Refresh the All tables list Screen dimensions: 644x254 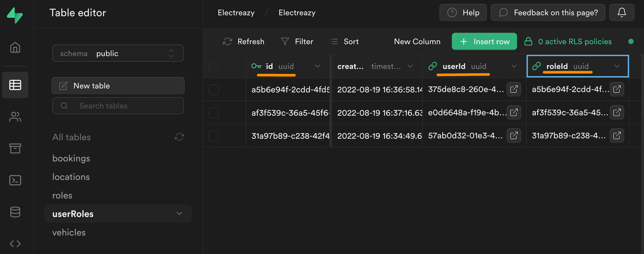pyautogui.click(x=179, y=137)
